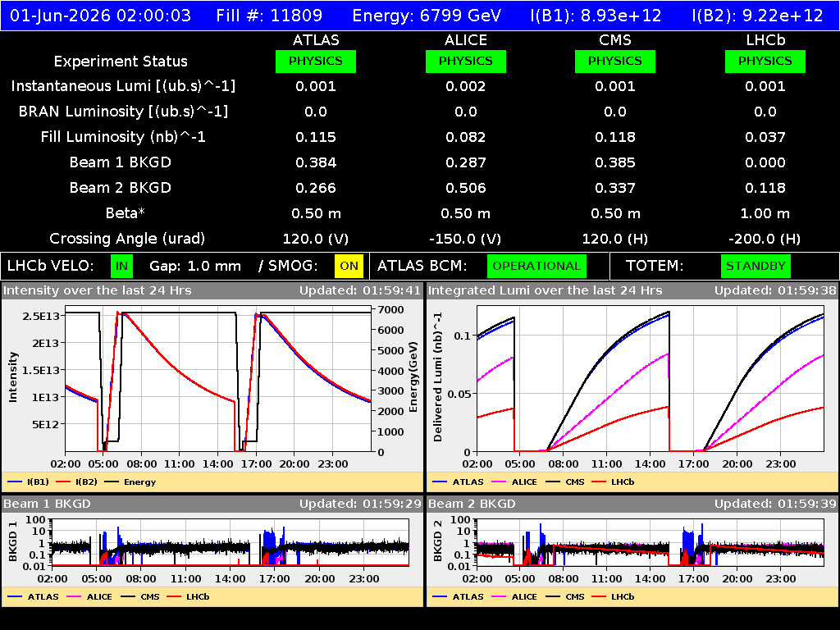Image resolution: width=840 pixels, height=630 pixels.
Task: Click the Integrated Lumi over last 24 Hrs title
Action: pyautogui.click(x=546, y=291)
